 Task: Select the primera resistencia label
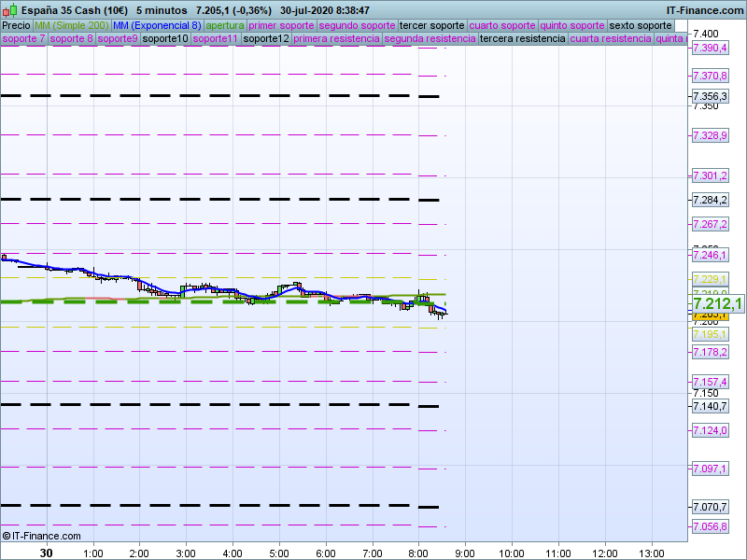click(336, 39)
